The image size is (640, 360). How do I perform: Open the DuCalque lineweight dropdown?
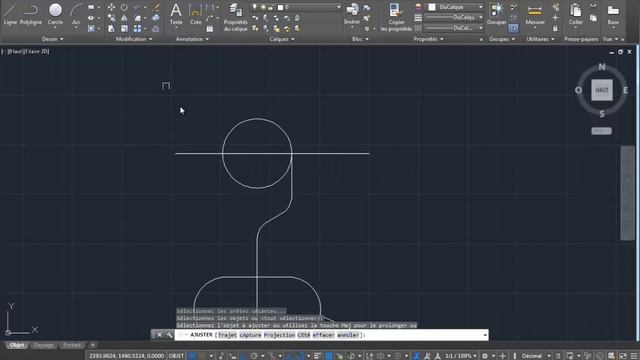coord(453,18)
